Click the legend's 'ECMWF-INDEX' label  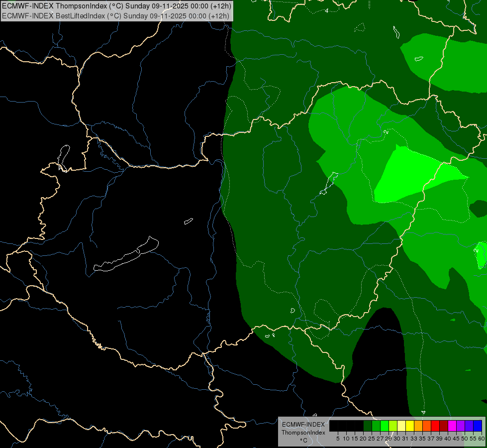303,425
